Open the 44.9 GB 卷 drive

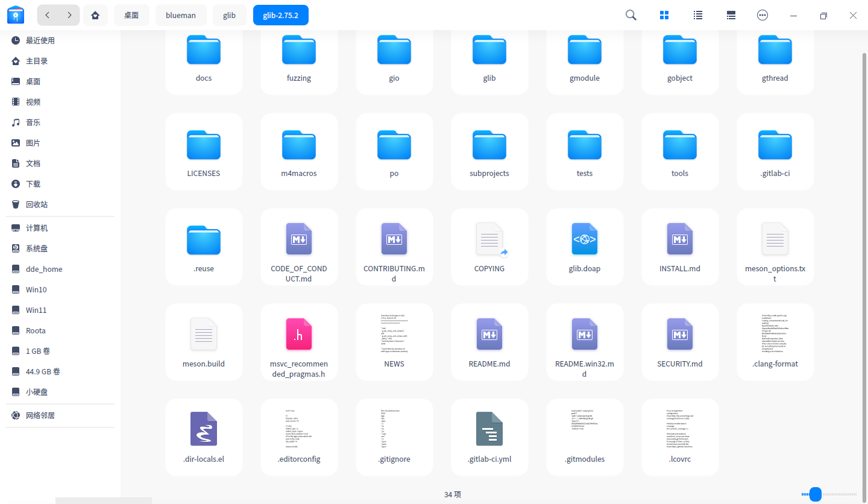tap(60, 371)
